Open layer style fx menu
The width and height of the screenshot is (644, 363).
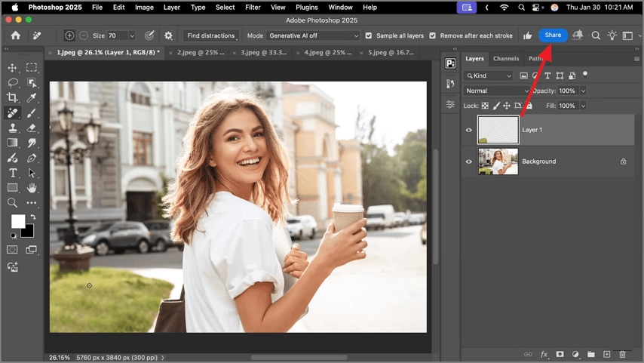pos(544,354)
